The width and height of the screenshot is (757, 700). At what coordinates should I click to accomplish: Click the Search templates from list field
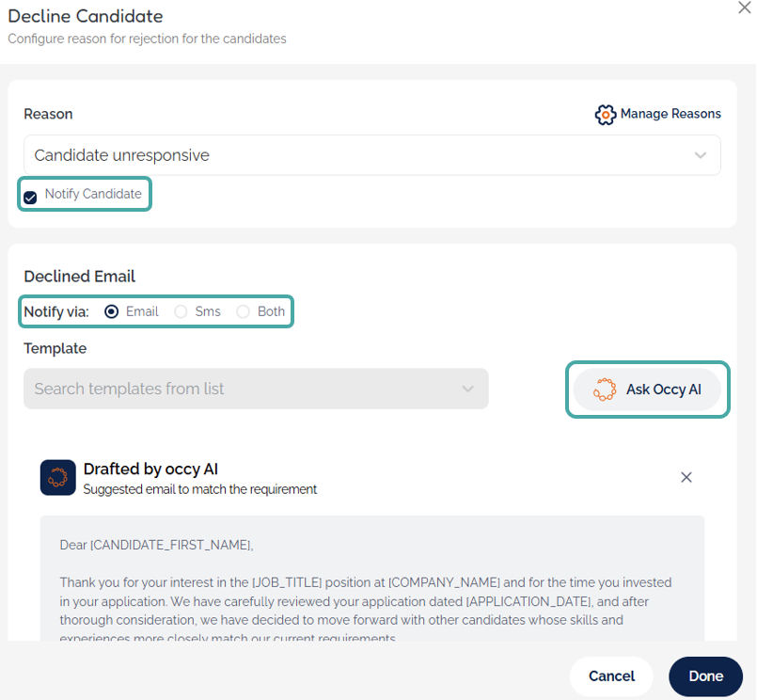click(235, 389)
